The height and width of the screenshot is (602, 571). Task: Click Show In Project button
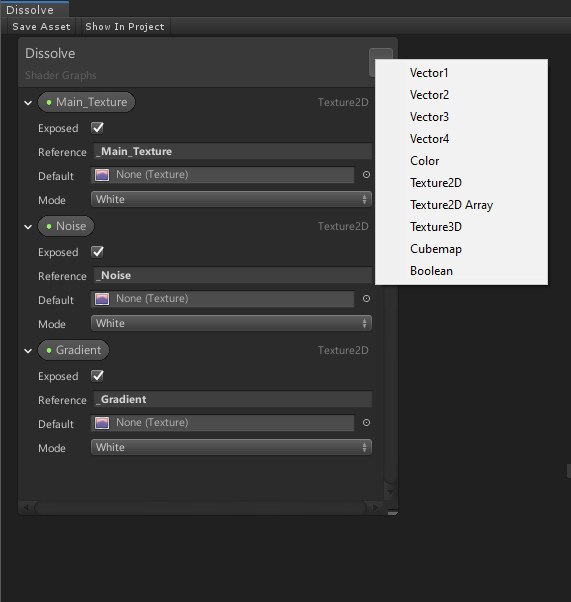(x=125, y=26)
